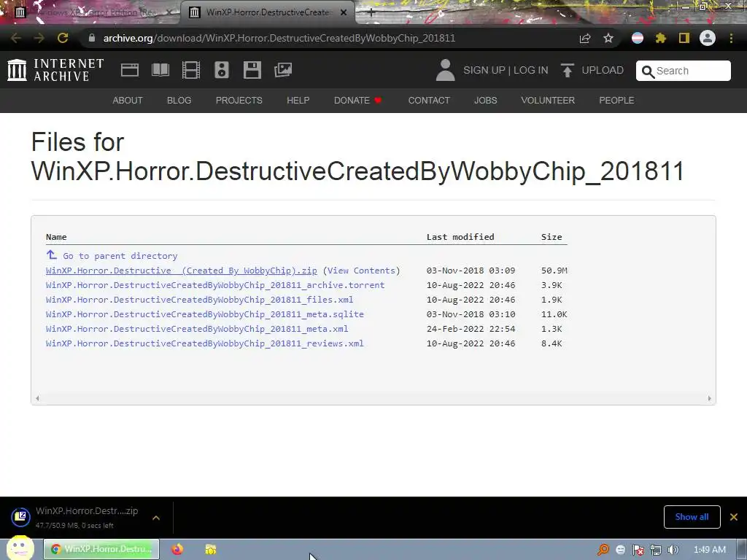Image resolution: width=747 pixels, height=560 pixels.
Task: Open Firefox from the taskbar
Action: [x=177, y=549]
